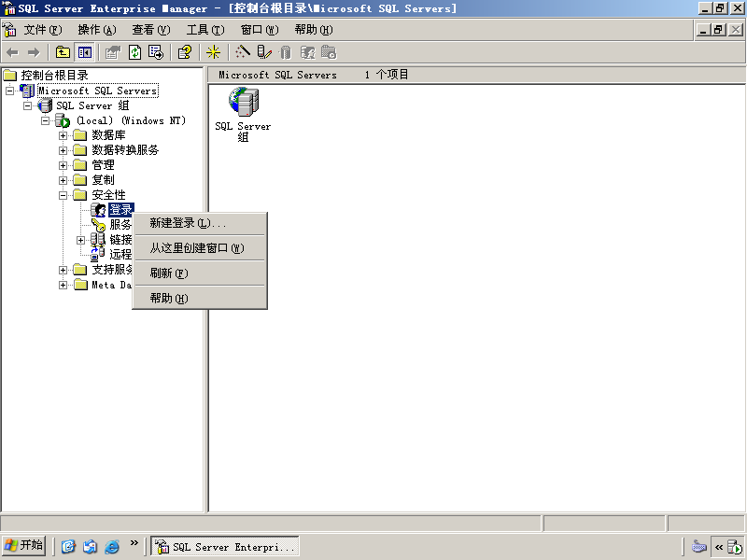The height and width of the screenshot is (560, 747).
Task: Select the 数据库 tree item
Action: point(108,135)
